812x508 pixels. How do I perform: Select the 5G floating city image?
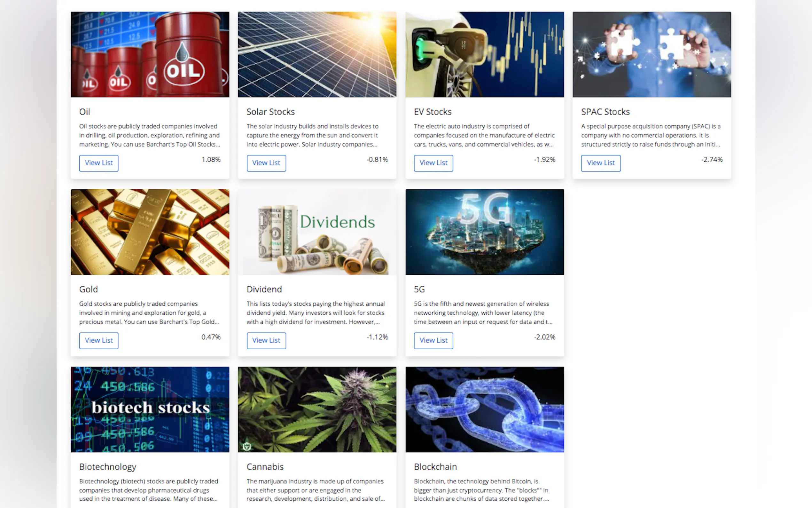coord(484,232)
